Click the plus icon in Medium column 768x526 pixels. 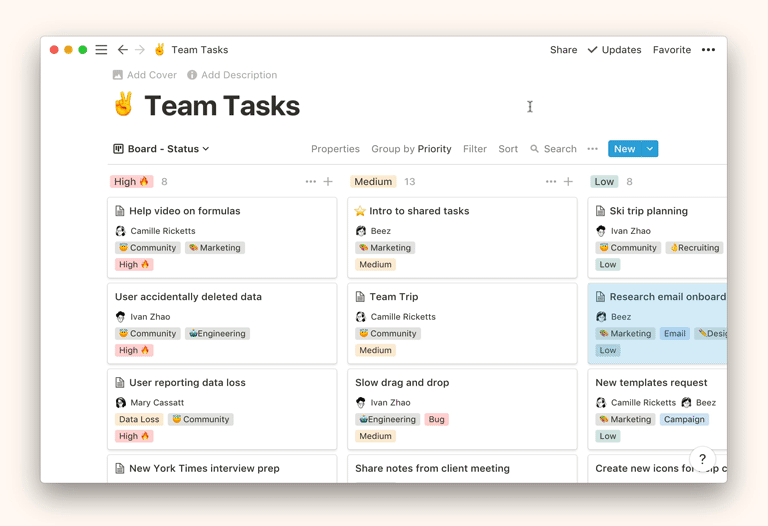click(x=568, y=182)
